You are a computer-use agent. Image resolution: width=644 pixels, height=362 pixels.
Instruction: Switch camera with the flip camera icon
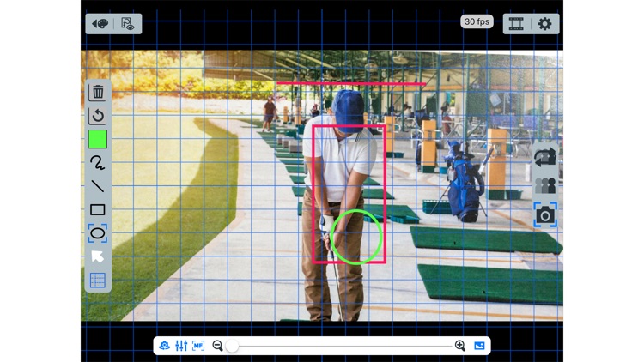(545, 158)
